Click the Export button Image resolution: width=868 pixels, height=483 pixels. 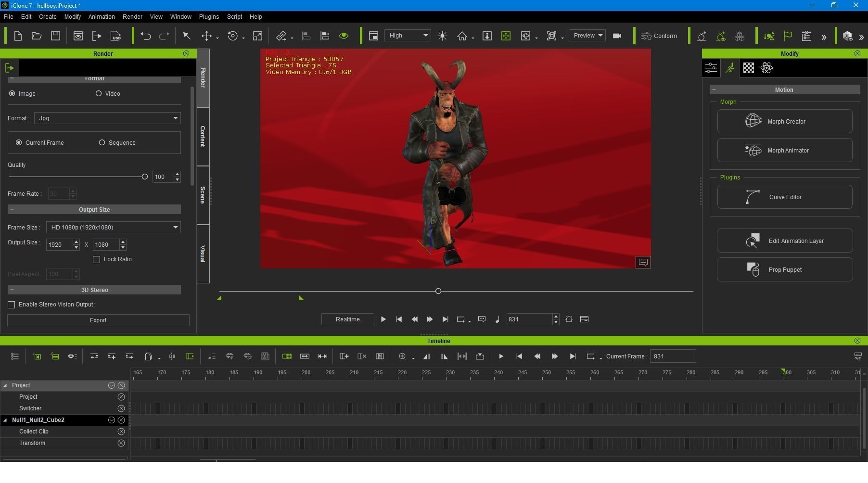(x=98, y=320)
